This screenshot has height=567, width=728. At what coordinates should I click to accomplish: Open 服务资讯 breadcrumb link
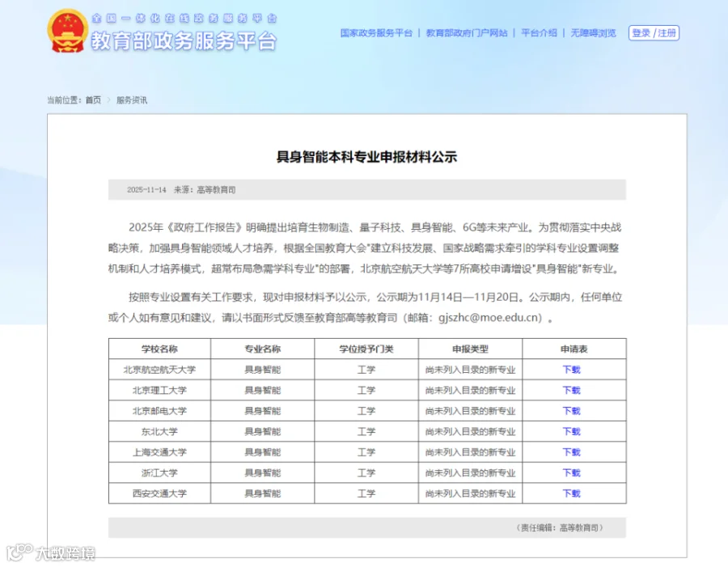(x=131, y=99)
